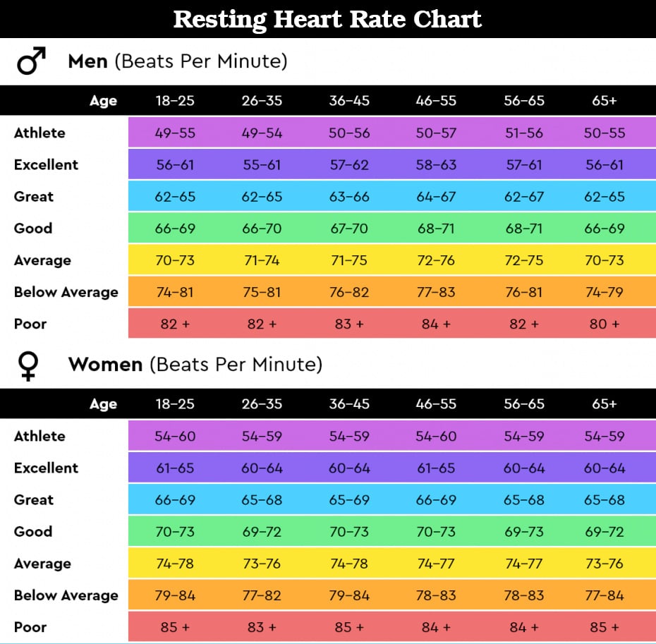Screen dimensions: 656x644
Task: Click the male gender symbol icon
Action: [x=31, y=61]
